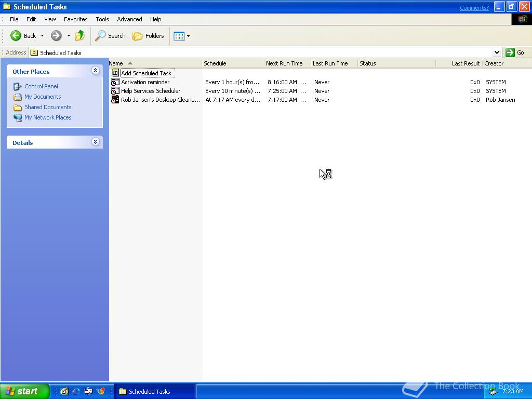532x399 pixels.
Task: Click the Go button
Action: [x=515, y=52]
